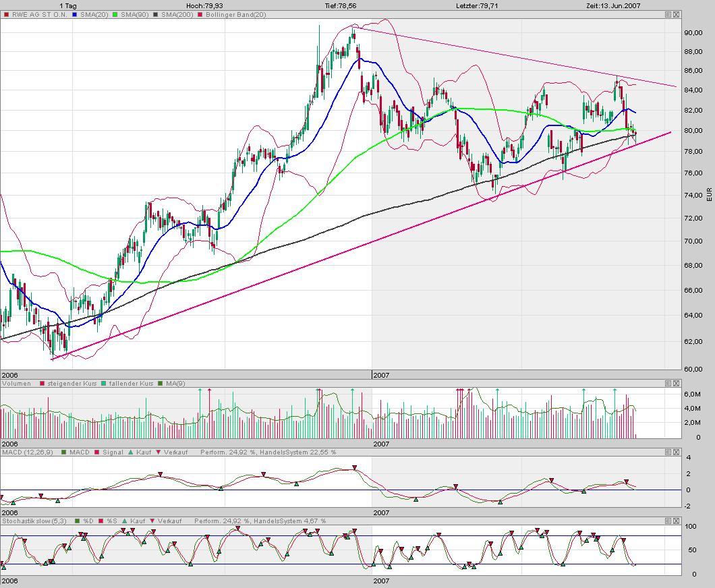Click the %S legend icon in Stochastik panel
This screenshot has height=588, width=715.
point(101,521)
